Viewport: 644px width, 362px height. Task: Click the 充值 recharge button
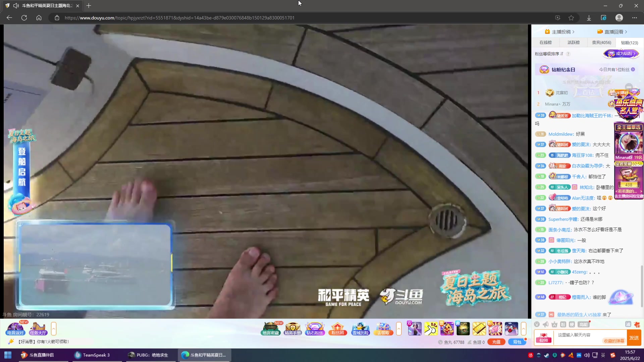[x=496, y=342]
